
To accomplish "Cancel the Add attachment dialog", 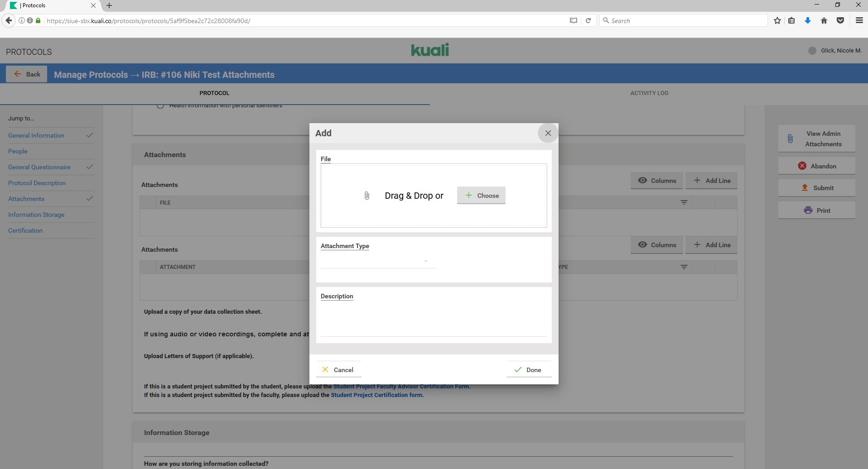I will (338, 370).
